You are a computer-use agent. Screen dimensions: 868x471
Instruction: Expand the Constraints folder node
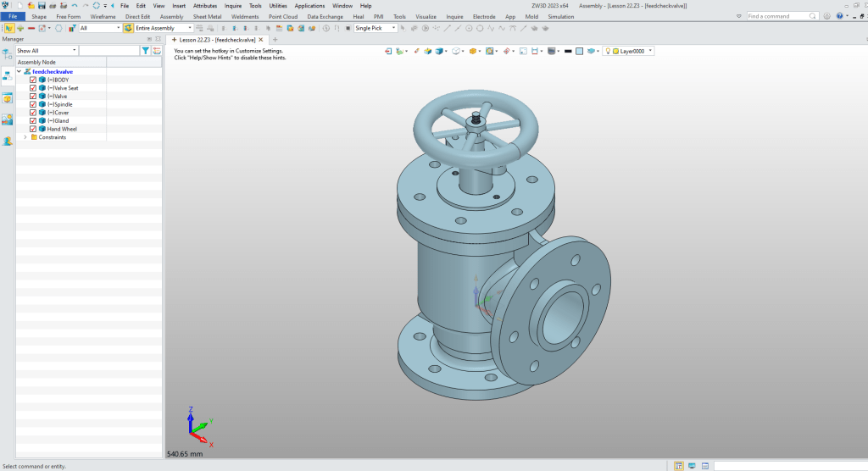point(25,137)
